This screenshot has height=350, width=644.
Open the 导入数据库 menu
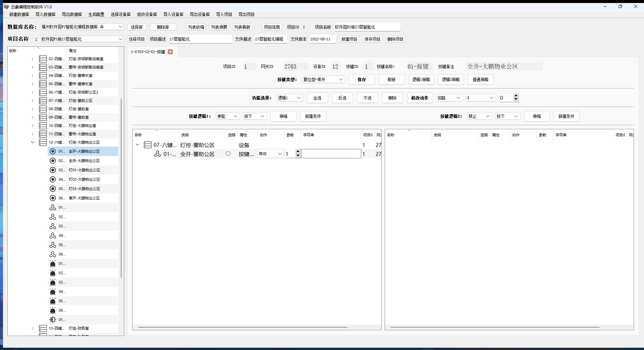click(45, 14)
